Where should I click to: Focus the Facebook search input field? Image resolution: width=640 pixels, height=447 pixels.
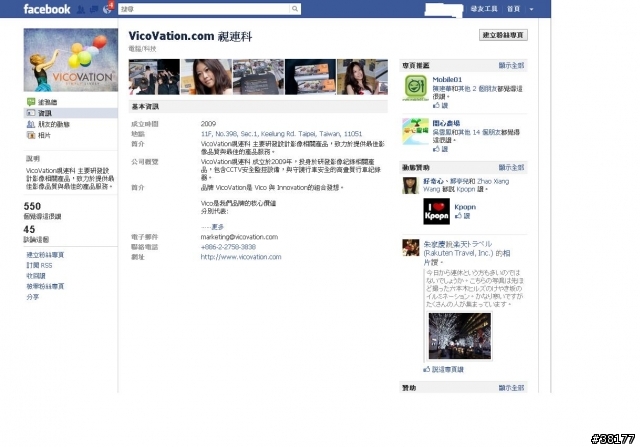[204, 9]
